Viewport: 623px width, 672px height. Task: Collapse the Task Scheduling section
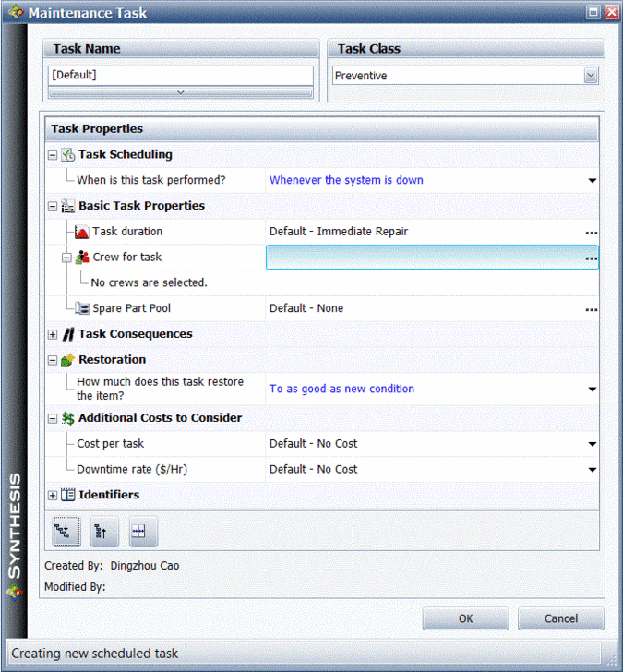click(x=53, y=155)
